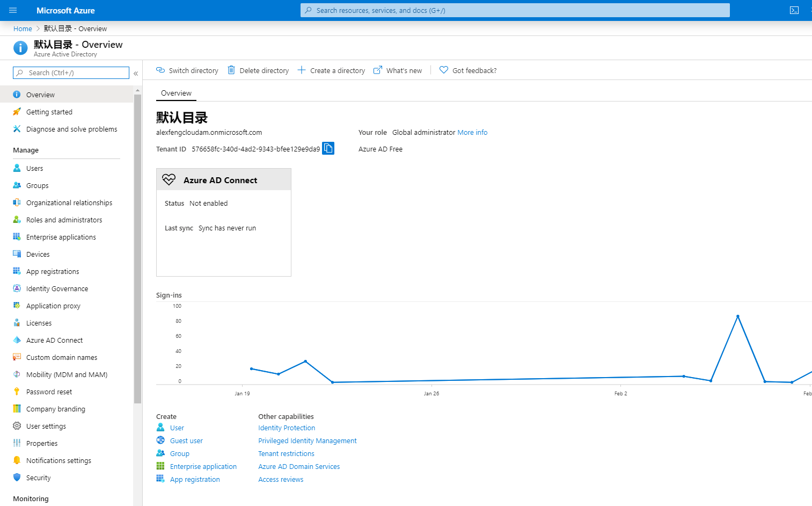The image size is (812, 506).
Task: Click the Home breadcrumb link
Action: [23, 28]
